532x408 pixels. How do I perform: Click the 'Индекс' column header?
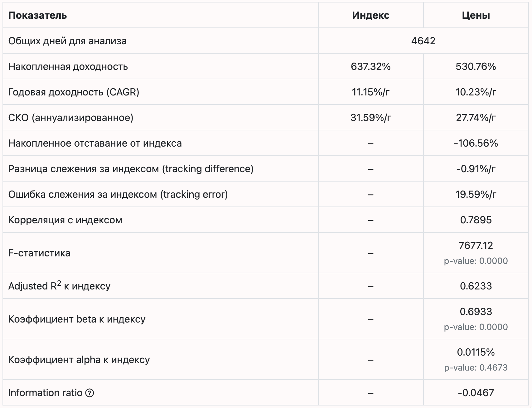coord(371,15)
